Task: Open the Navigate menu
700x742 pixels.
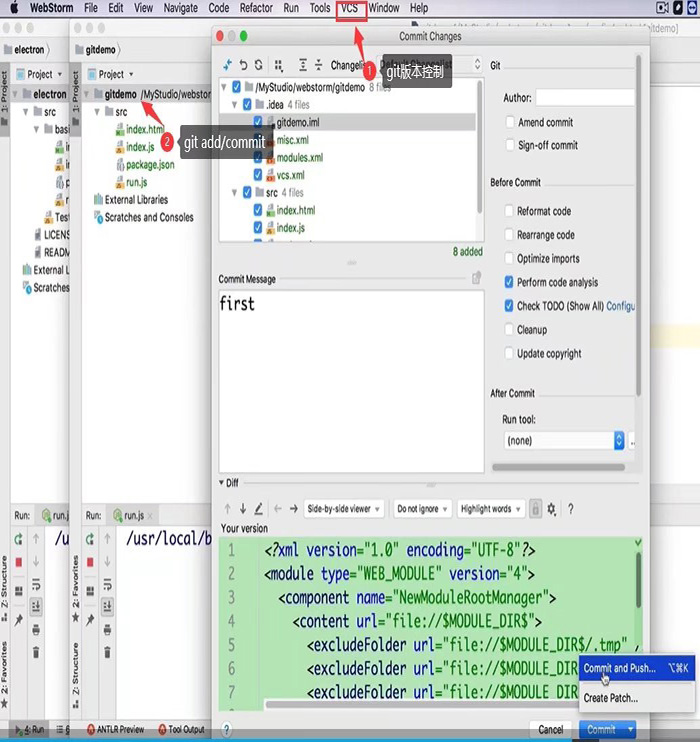Action: (180, 8)
